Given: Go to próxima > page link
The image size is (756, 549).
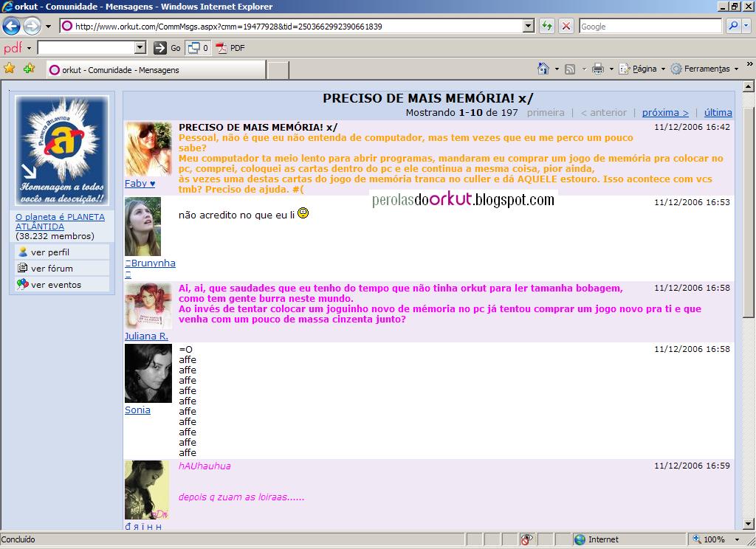Looking at the screenshot, I should coord(665,112).
